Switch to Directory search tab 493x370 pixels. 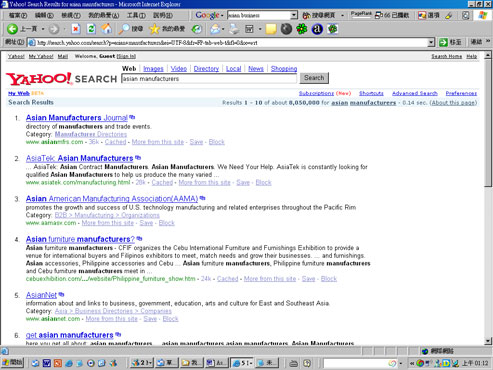(x=206, y=69)
